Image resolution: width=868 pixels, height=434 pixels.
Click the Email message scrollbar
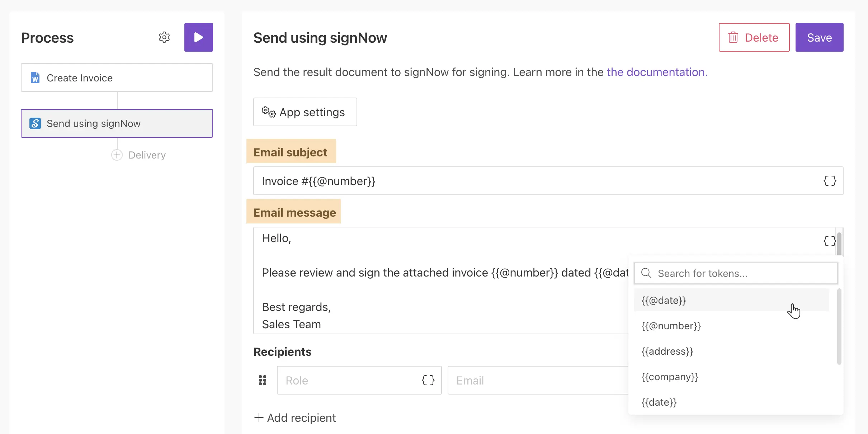pos(839,244)
